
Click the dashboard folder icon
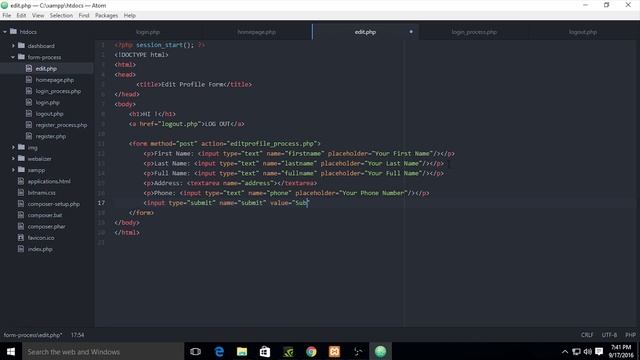coord(21,45)
